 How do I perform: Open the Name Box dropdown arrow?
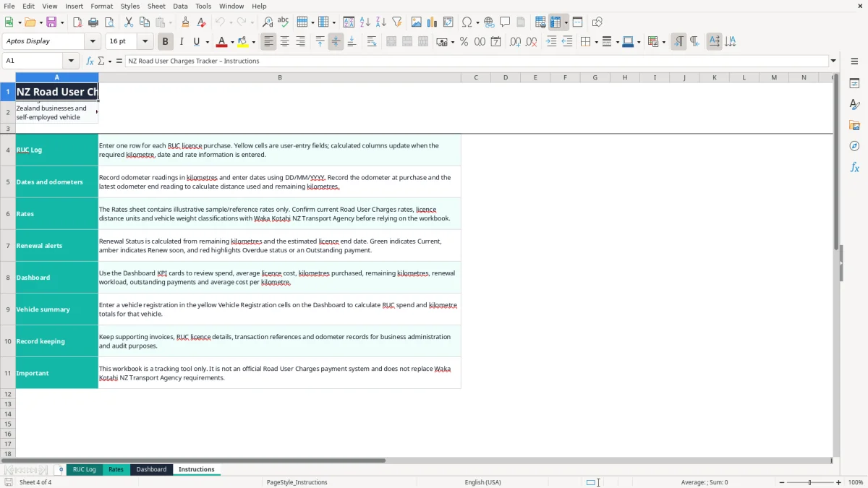[x=70, y=61]
